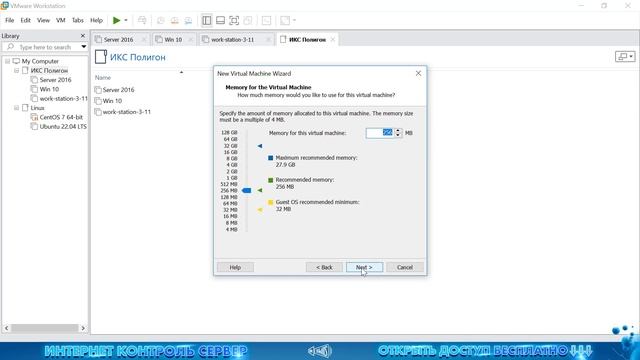Click the Revert to Snapshot toolbar icon
This screenshot has width=640, height=360.
tap(175, 20)
